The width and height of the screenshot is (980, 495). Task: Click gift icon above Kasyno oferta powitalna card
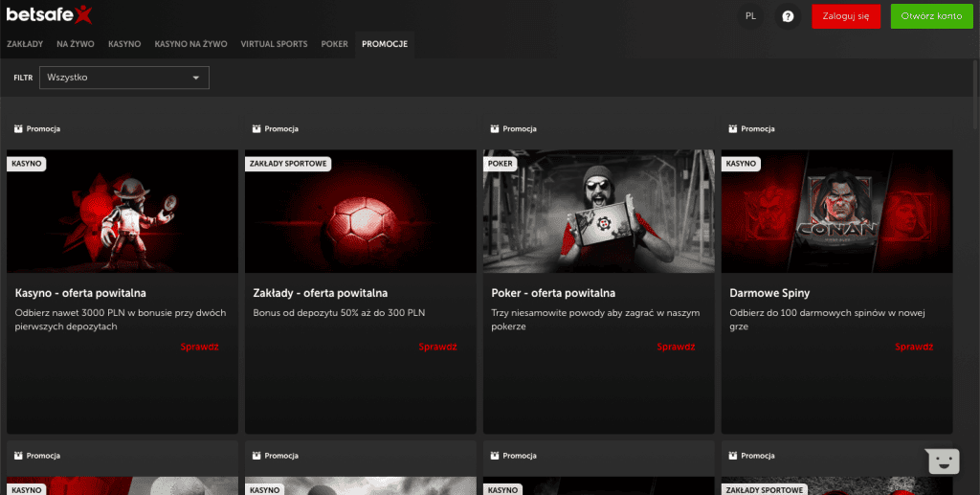18,128
